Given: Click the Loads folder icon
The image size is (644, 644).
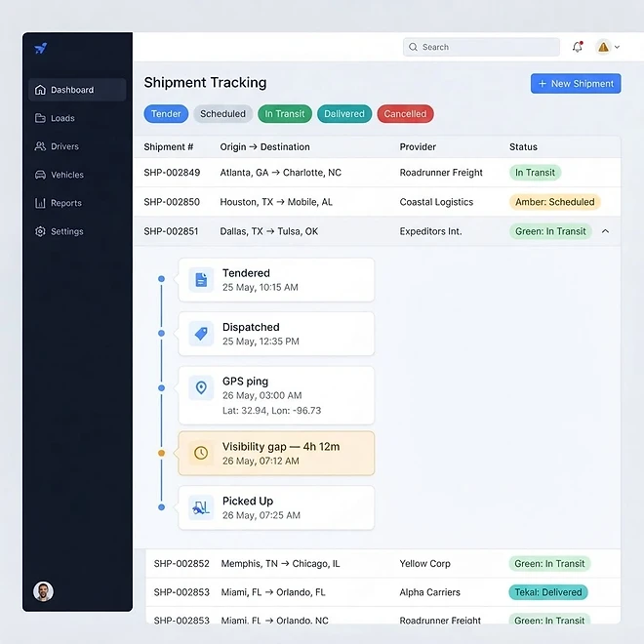Looking at the screenshot, I should coord(40,118).
